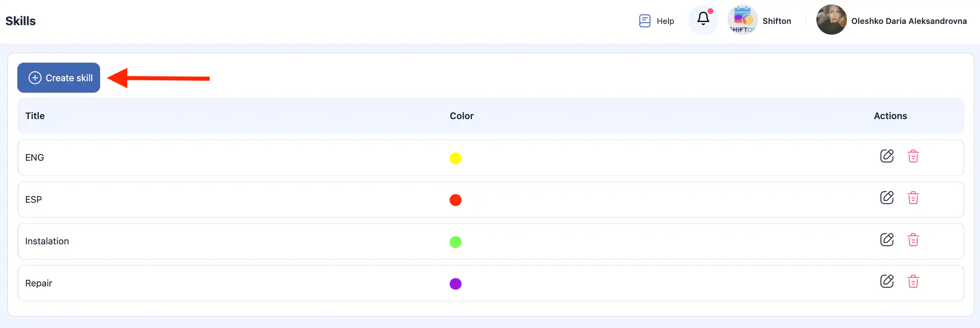Delete the Instalation skill
Viewport: 980px width, 328px height.
coord(913,240)
